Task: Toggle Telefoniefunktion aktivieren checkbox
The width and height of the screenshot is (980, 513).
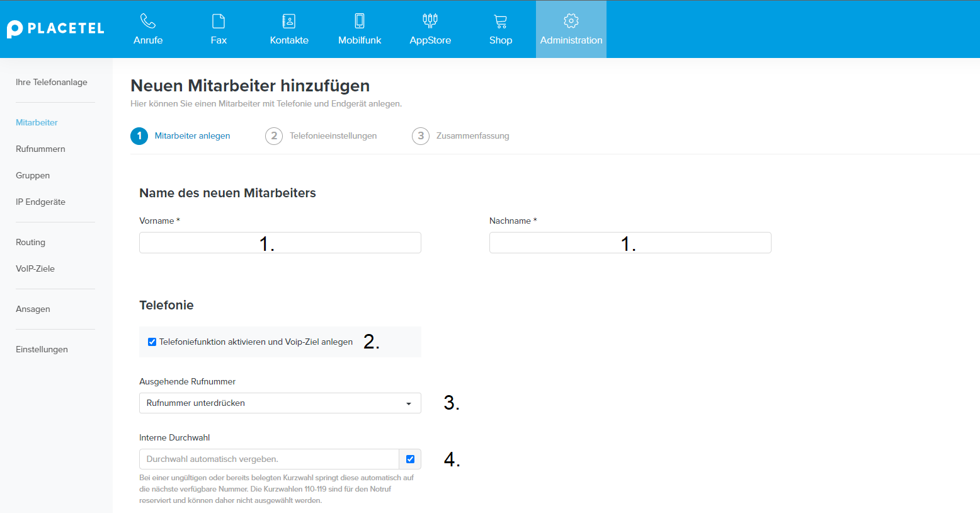Action: click(152, 342)
